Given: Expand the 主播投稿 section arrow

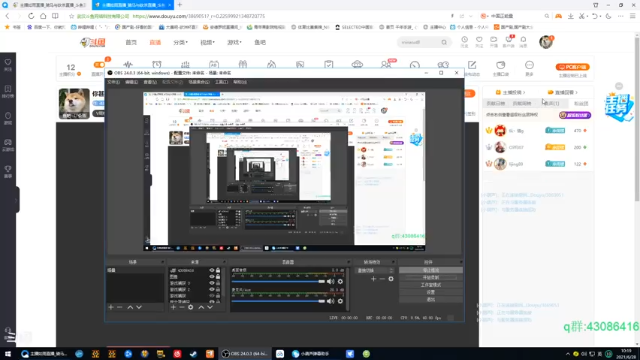Looking at the screenshot, I should tap(524, 93).
